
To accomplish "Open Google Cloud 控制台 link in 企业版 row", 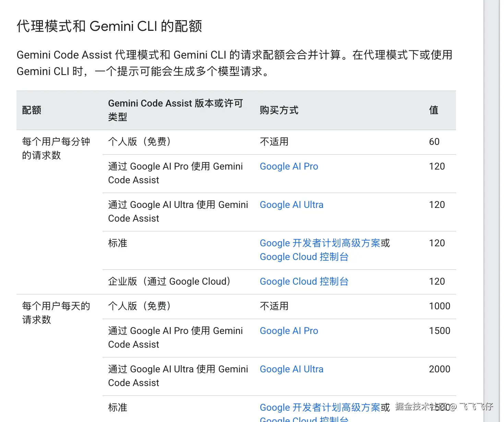I will 304,282.
